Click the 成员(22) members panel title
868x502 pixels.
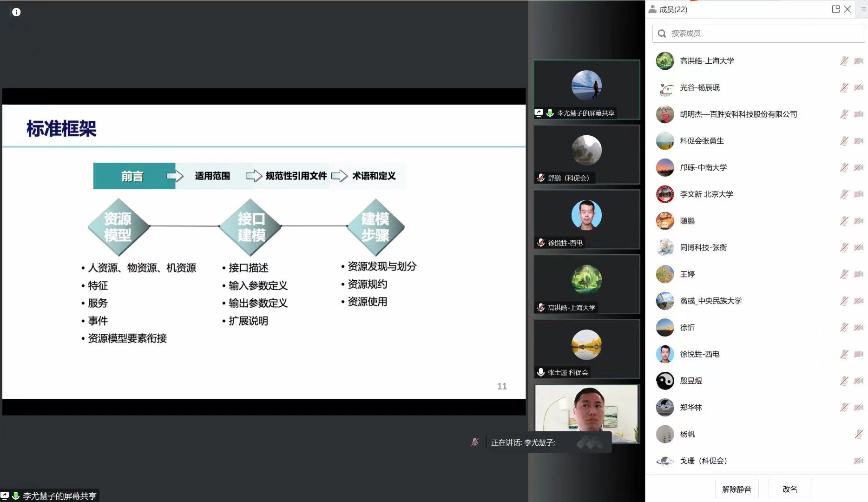tap(672, 9)
